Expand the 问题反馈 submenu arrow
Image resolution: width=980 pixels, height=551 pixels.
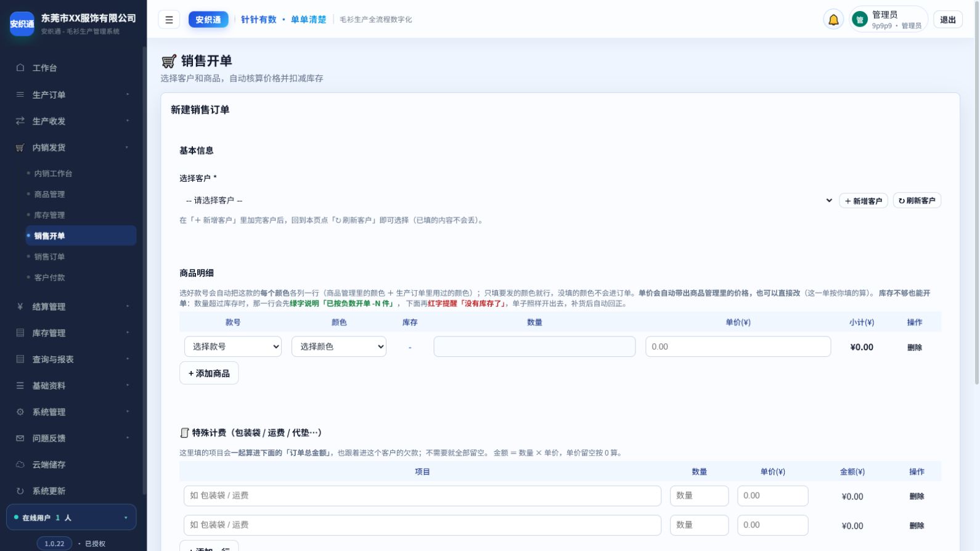[x=128, y=438]
